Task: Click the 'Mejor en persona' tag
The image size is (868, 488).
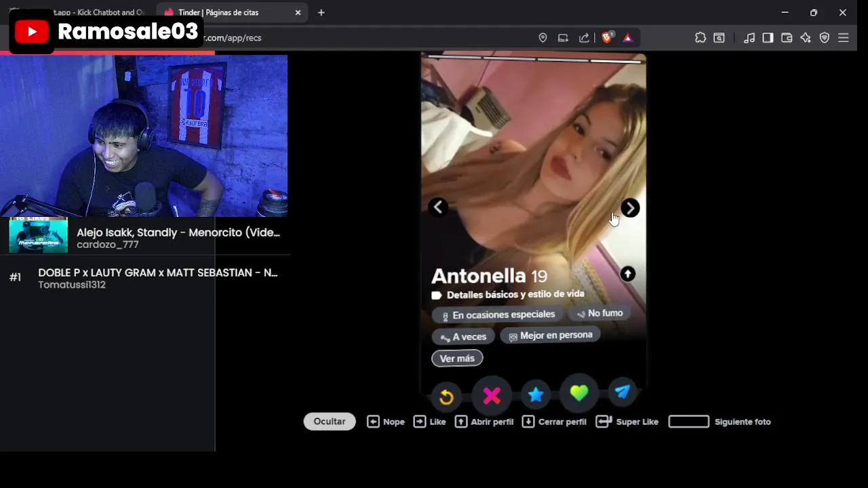Action: (x=550, y=335)
